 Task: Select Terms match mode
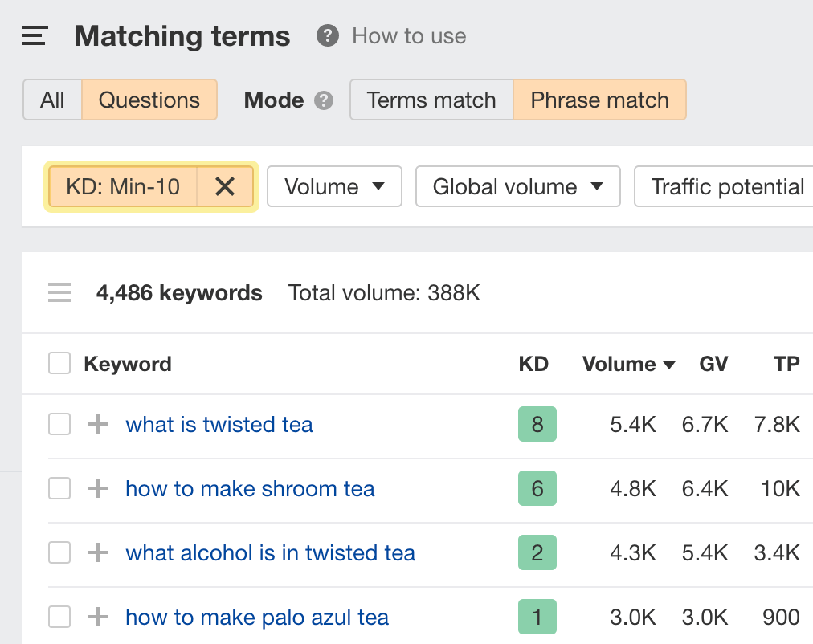tap(431, 100)
